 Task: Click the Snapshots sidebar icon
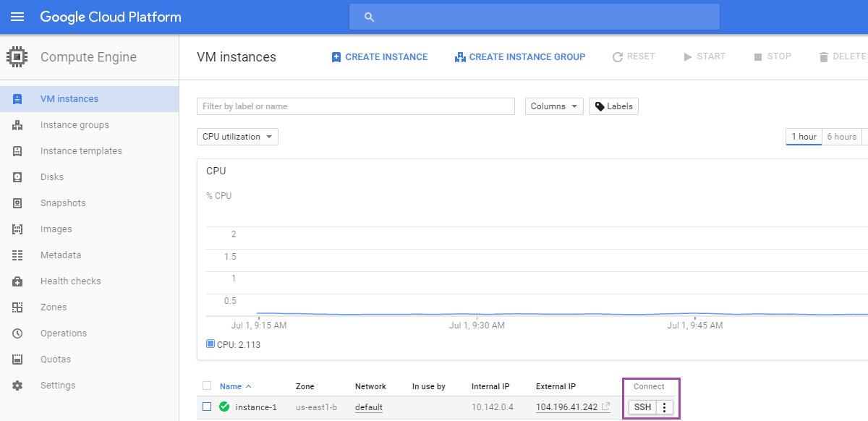pyautogui.click(x=17, y=203)
